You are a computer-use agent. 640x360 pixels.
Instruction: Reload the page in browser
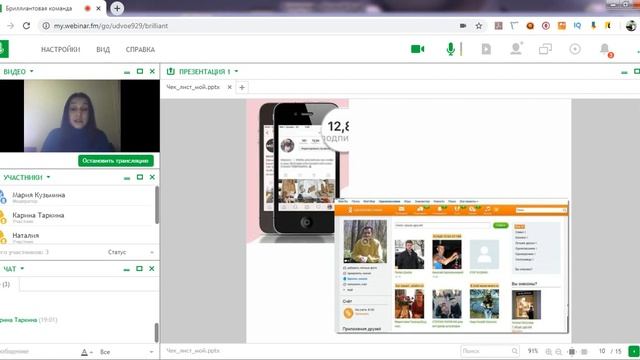pyautogui.click(x=26, y=25)
